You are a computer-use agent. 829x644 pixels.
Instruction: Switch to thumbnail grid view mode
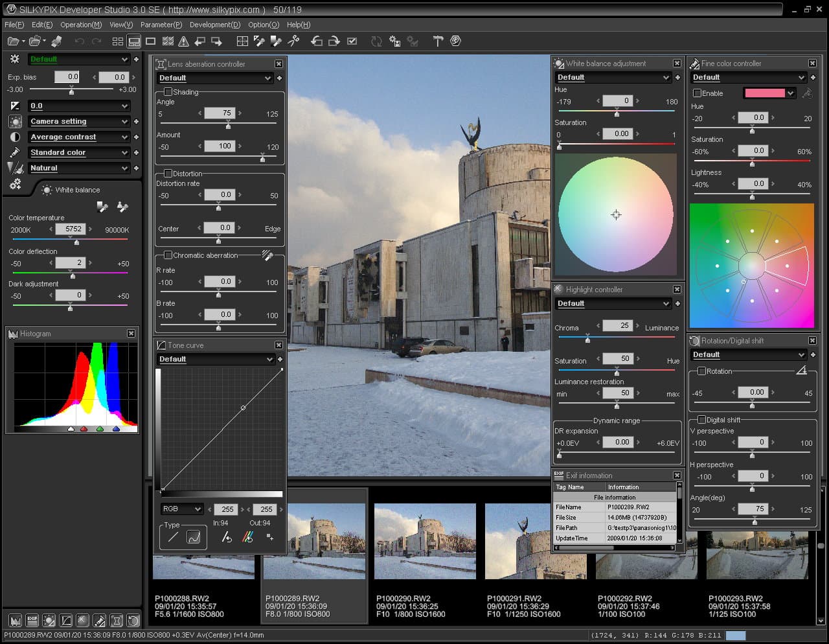pyautogui.click(x=117, y=41)
